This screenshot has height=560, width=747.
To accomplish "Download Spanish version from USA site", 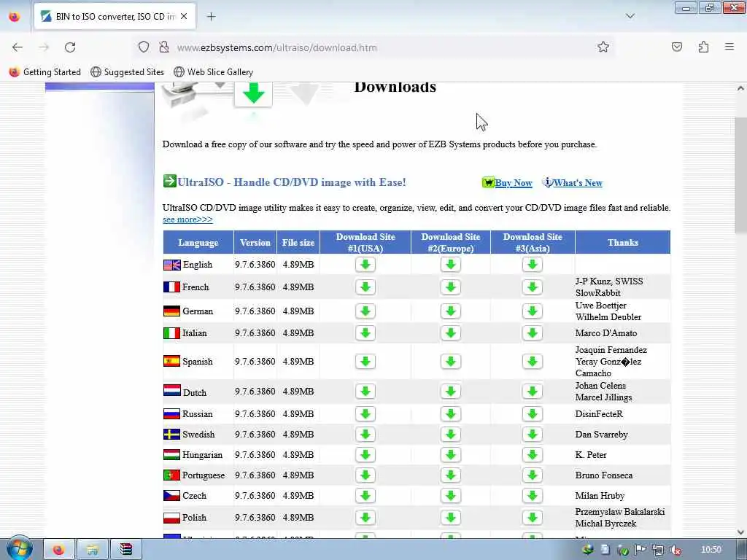I will point(365,362).
